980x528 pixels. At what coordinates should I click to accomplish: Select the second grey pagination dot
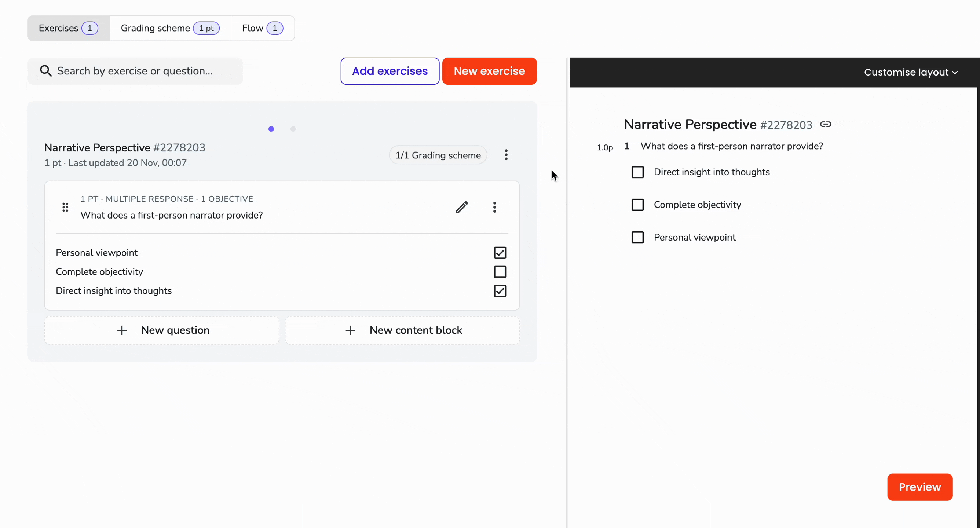[293, 129]
